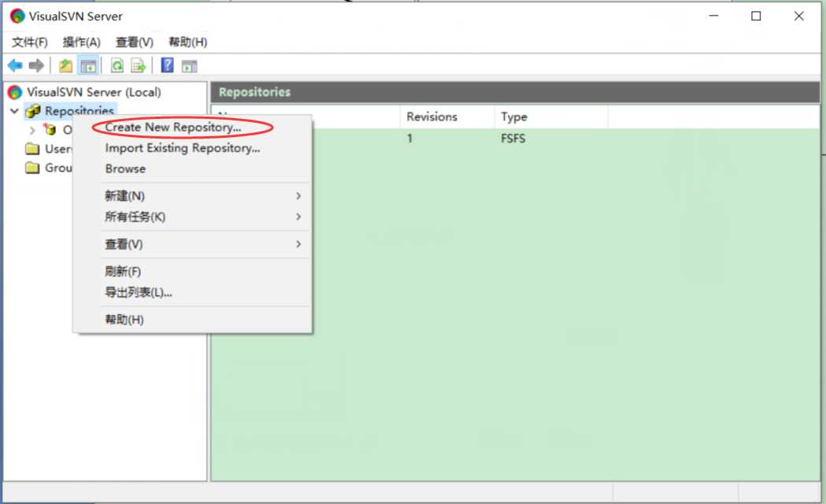Image resolution: width=826 pixels, height=504 pixels.
Task: Click the revision count 1 cell
Action: click(409, 139)
